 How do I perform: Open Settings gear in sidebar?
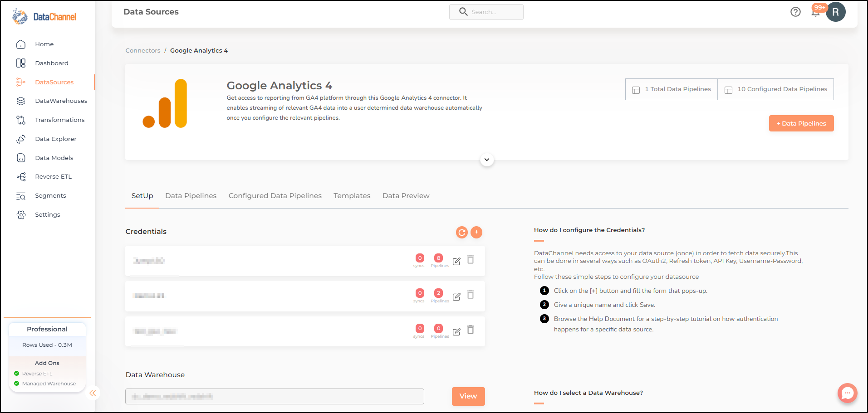[21, 214]
